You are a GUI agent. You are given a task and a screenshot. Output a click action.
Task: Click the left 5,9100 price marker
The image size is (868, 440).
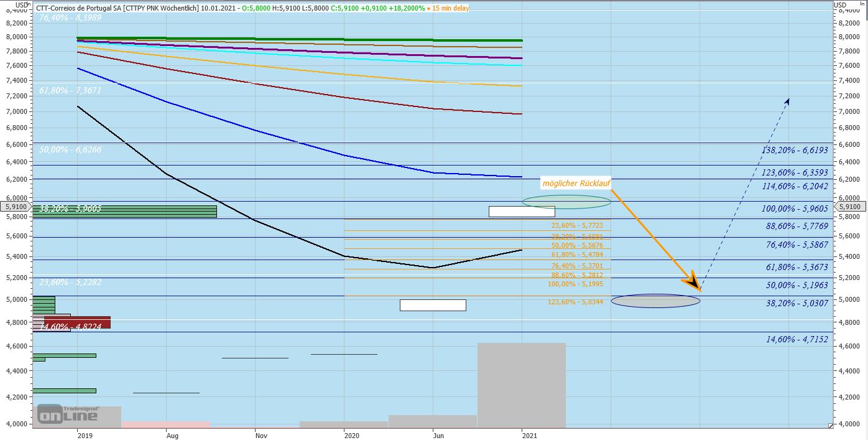pos(16,207)
